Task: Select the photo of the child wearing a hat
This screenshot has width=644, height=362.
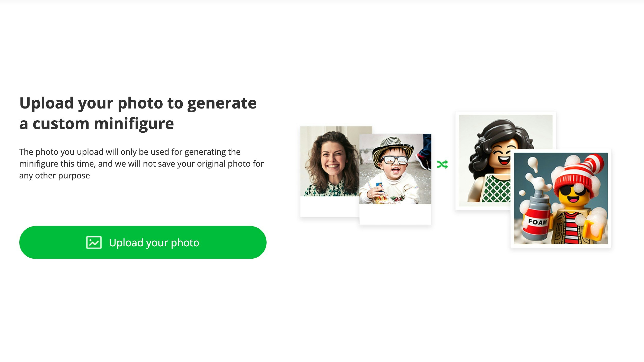Action: pyautogui.click(x=395, y=169)
